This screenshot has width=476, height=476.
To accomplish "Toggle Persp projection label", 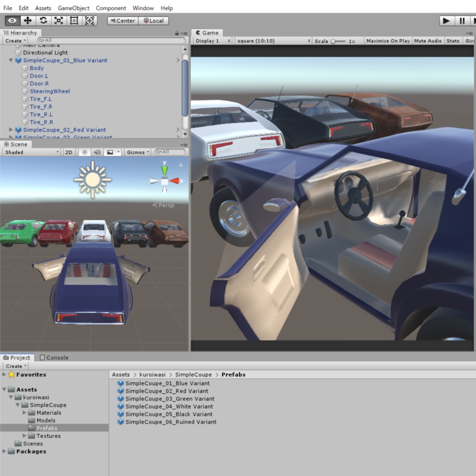I will [x=163, y=205].
